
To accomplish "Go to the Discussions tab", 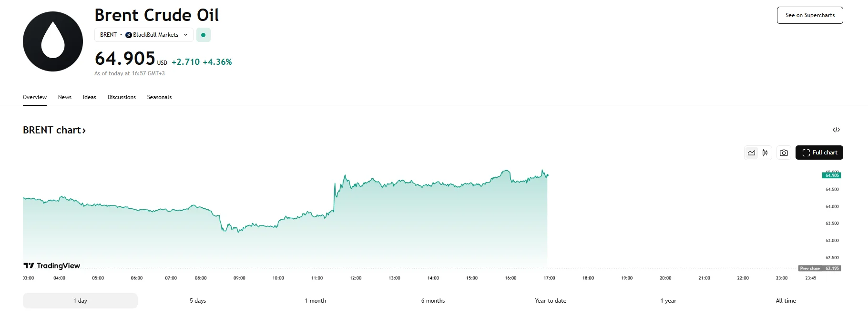I will tap(122, 97).
